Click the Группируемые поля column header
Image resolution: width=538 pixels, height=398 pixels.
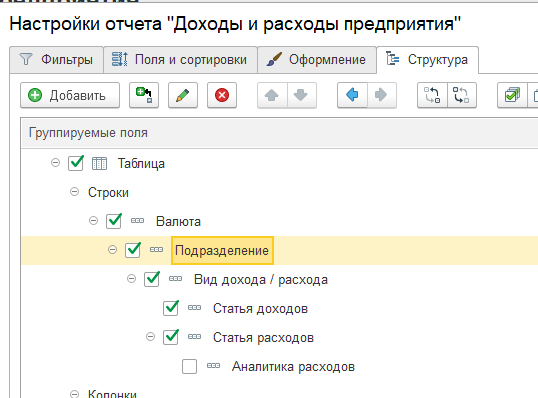[x=280, y=133]
